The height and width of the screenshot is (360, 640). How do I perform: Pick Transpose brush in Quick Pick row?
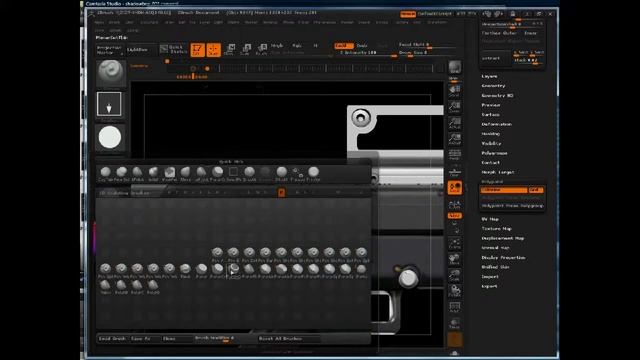point(298,174)
